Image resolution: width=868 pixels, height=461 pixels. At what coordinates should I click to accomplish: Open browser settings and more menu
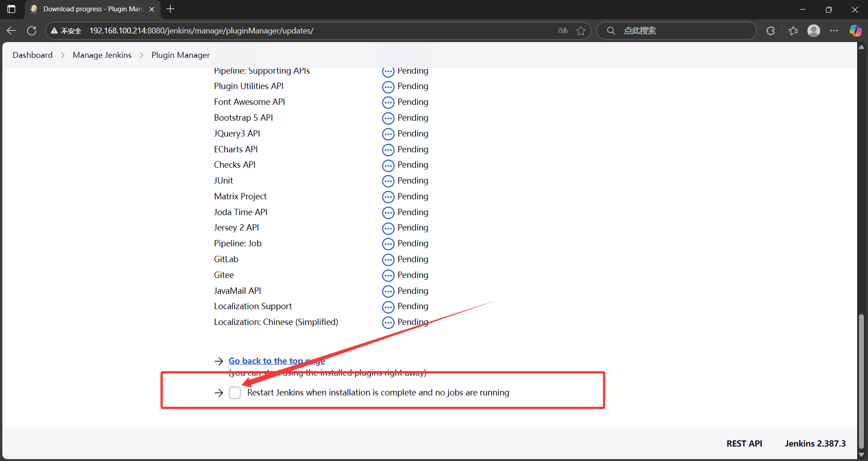click(x=834, y=31)
